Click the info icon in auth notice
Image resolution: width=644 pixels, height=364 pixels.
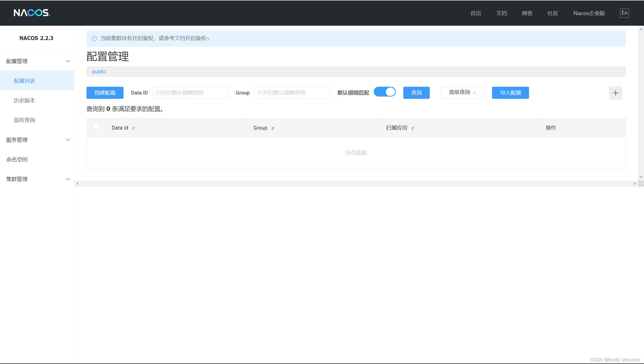click(x=94, y=39)
